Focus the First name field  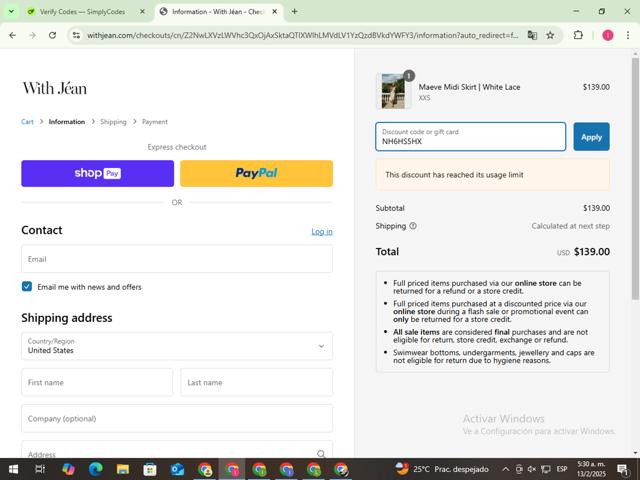[97, 382]
